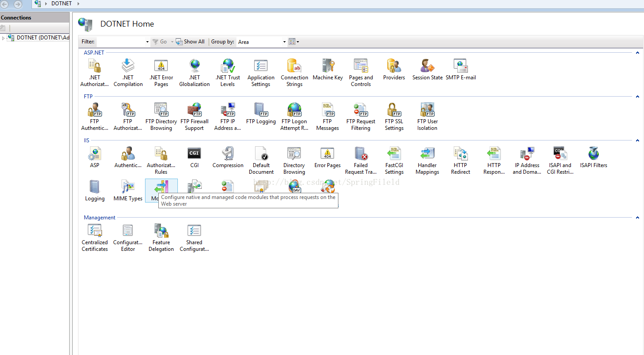The image size is (644, 355).
Task: Open Connection Strings feature
Action: tap(294, 73)
